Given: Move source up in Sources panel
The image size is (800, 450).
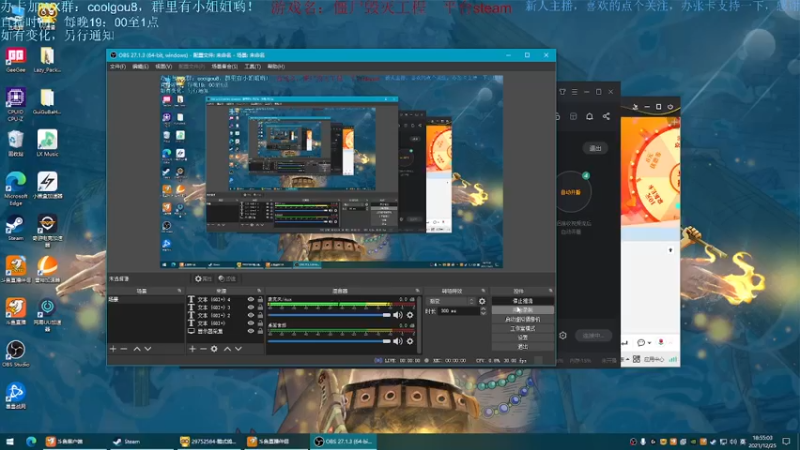Looking at the screenshot, I should pyautogui.click(x=227, y=349).
